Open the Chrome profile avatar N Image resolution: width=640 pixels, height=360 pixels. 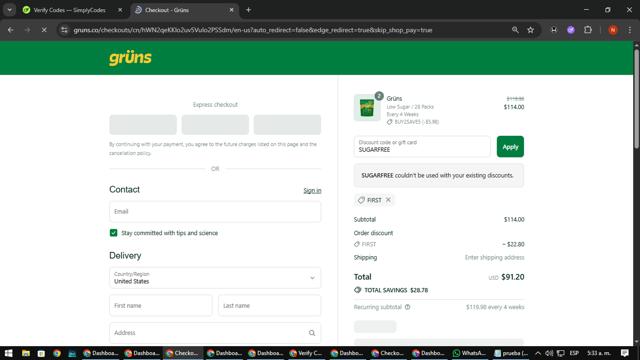coord(613,30)
